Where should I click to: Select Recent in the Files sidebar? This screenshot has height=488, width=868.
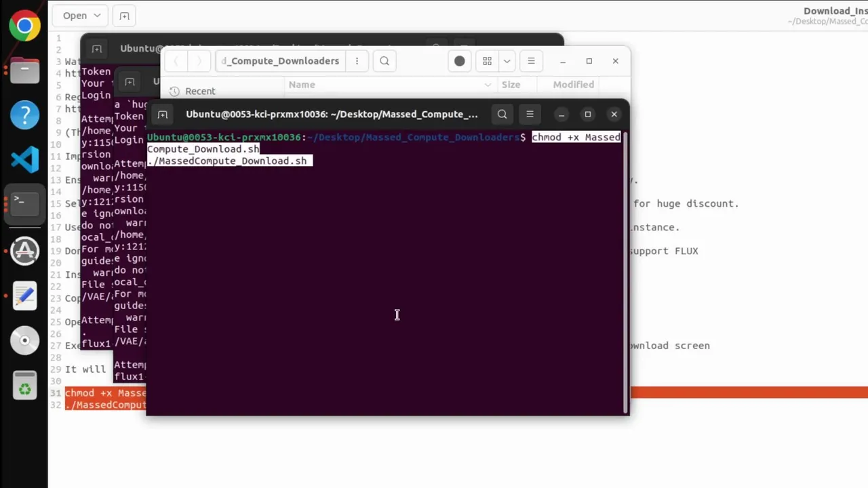click(200, 91)
